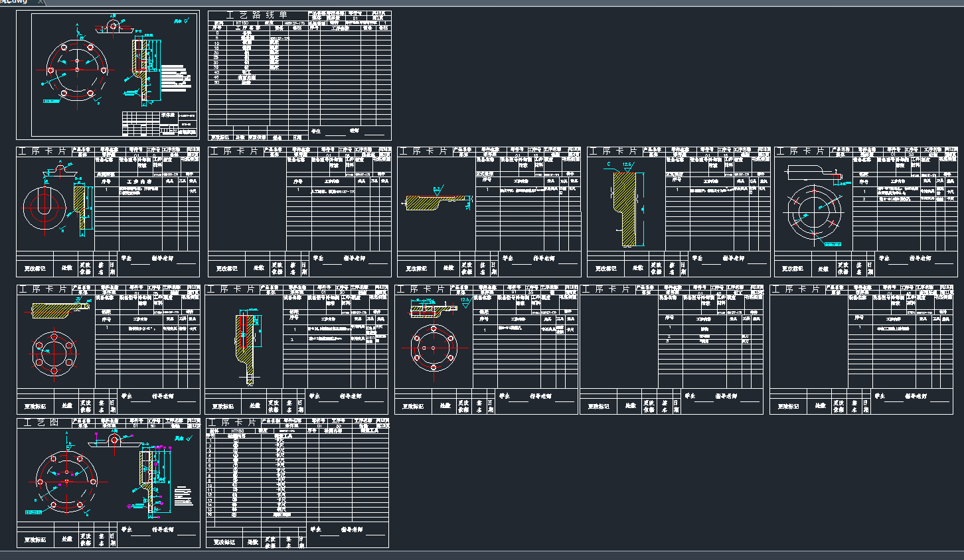This screenshot has width=964, height=560.
Task: Select title block in top-left part drawing
Action: [x=159, y=123]
